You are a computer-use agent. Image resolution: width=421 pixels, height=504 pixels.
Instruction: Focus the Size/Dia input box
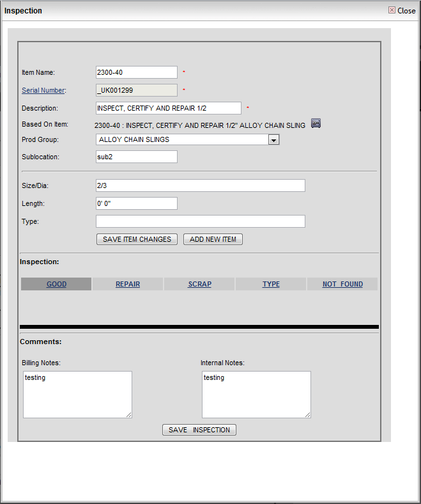point(200,185)
